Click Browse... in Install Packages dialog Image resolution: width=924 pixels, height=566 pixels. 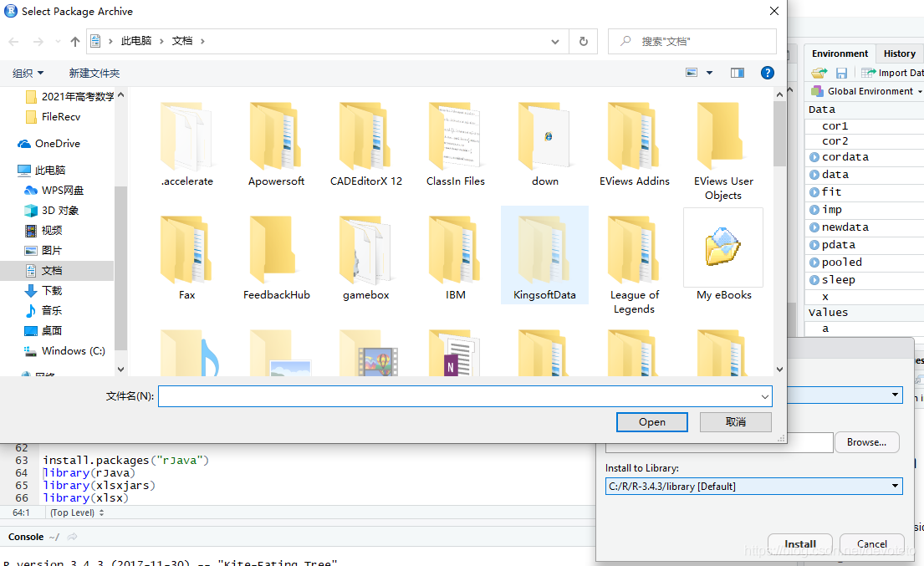(x=867, y=442)
